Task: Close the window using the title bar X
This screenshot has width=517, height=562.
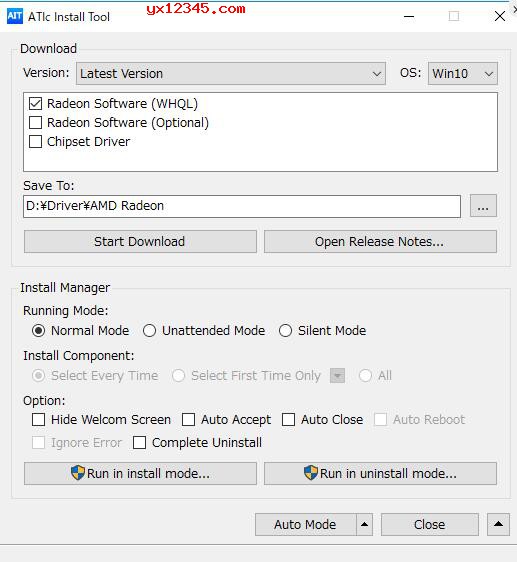Action: [x=500, y=16]
